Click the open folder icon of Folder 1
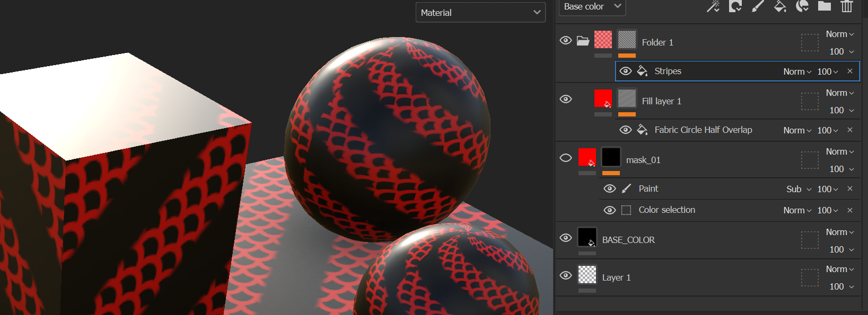Screen dimensions: 868x315 click(583, 41)
